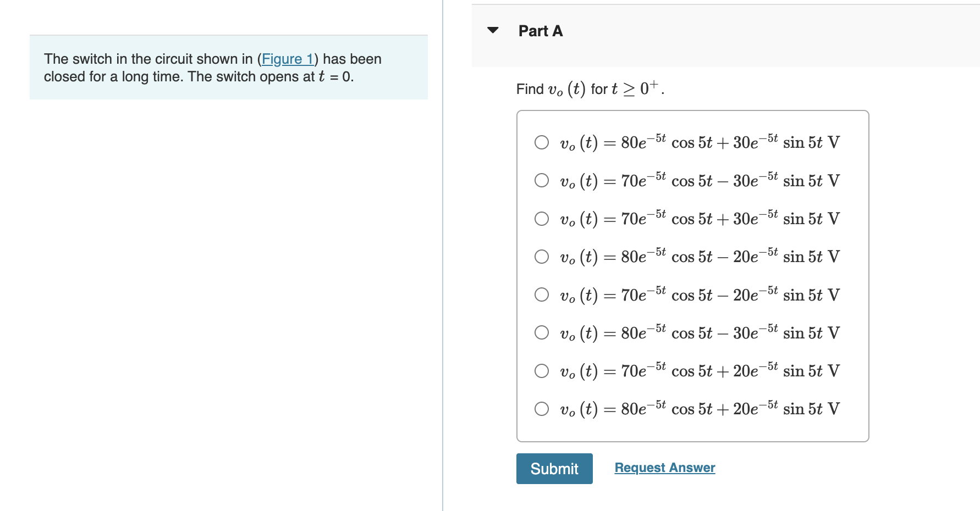Pick the 70 cos plus 30 sin radio button
The image size is (980, 511).
pyautogui.click(x=542, y=219)
